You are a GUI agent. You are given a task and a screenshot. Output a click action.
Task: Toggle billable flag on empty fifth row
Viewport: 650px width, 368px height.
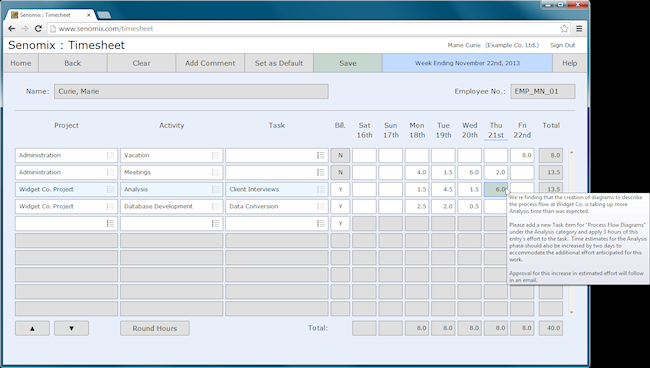pyautogui.click(x=340, y=223)
